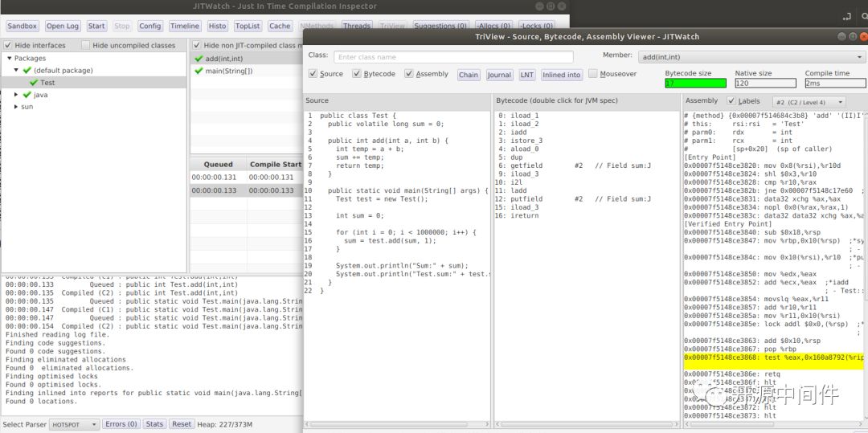Select the compilation row queued at 00:00:00.133

247,190
